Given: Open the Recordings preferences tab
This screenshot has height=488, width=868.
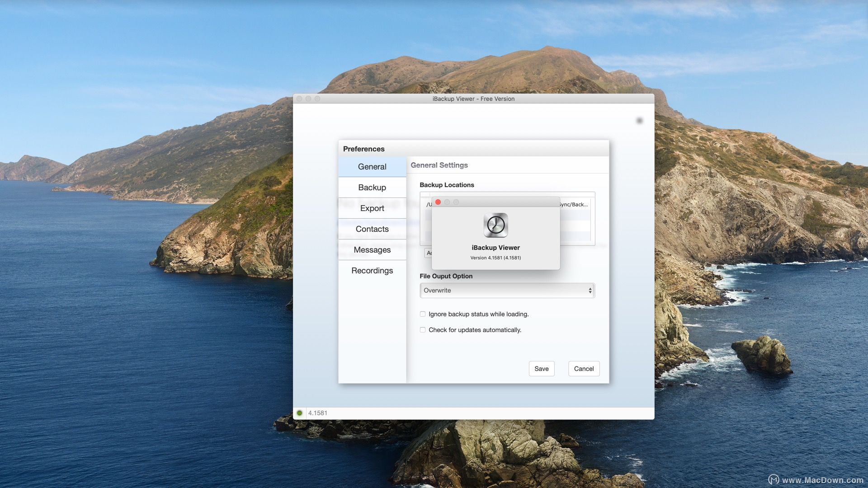Looking at the screenshot, I should (372, 271).
